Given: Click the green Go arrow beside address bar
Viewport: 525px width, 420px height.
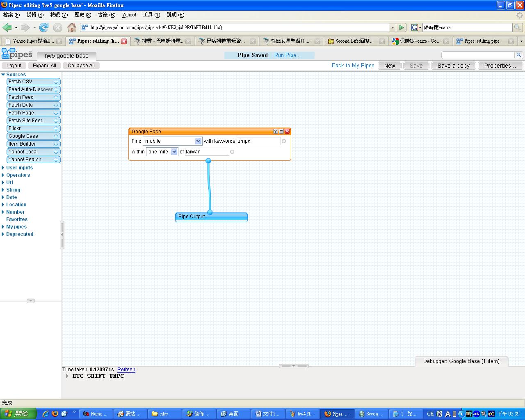Looking at the screenshot, I should pyautogui.click(x=402, y=27).
